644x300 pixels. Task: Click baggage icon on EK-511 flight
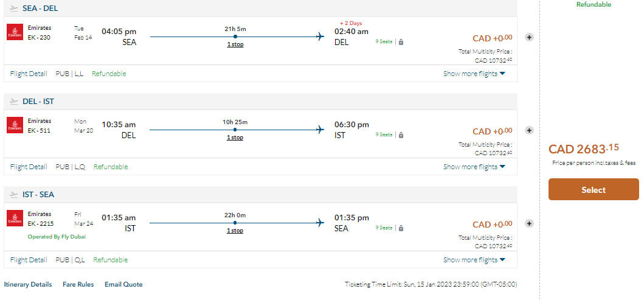pyautogui.click(x=401, y=135)
